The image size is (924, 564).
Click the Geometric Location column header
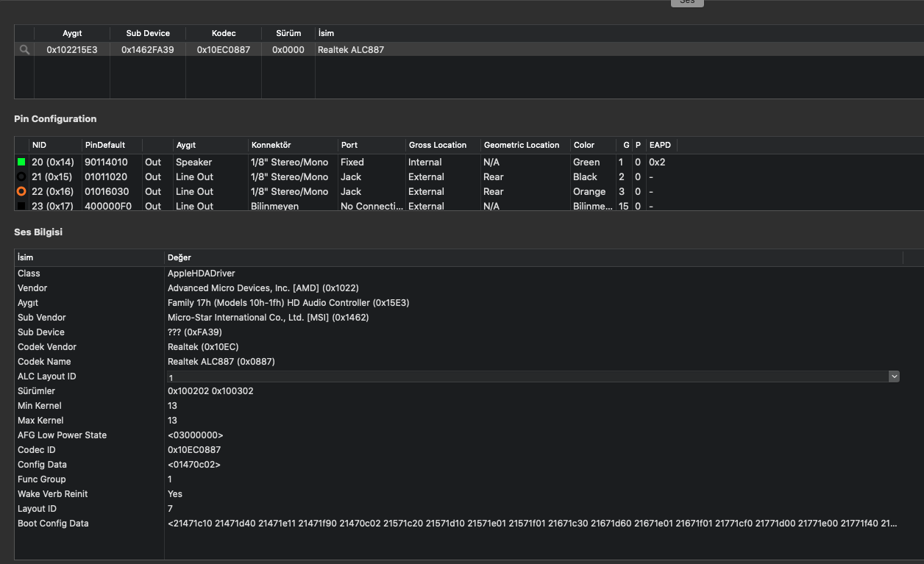[522, 145]
